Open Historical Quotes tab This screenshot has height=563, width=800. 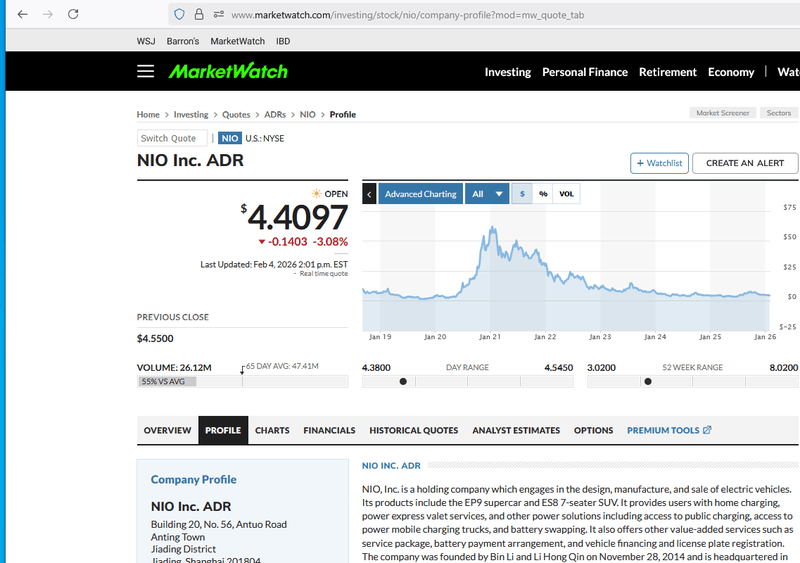pos(414,430)
